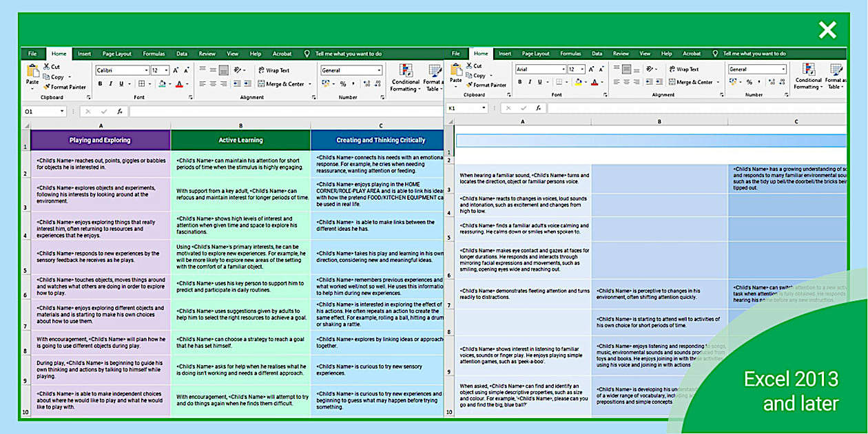
Task: Toggle Wrap Text for the selected cell
Action: point(276,70)
